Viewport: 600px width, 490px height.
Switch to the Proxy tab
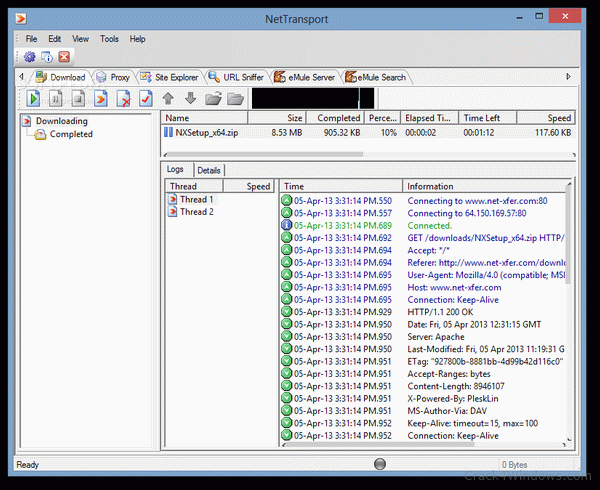pos(113,77)
